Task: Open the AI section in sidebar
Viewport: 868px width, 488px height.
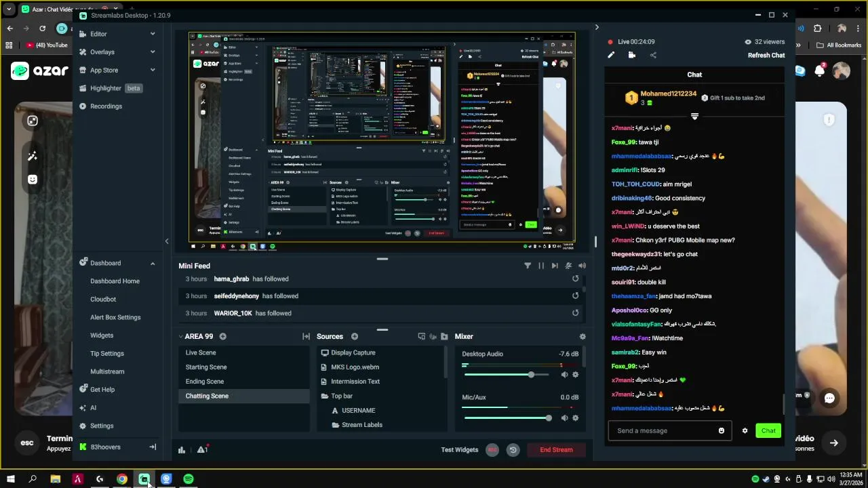Action: [93, 408]
